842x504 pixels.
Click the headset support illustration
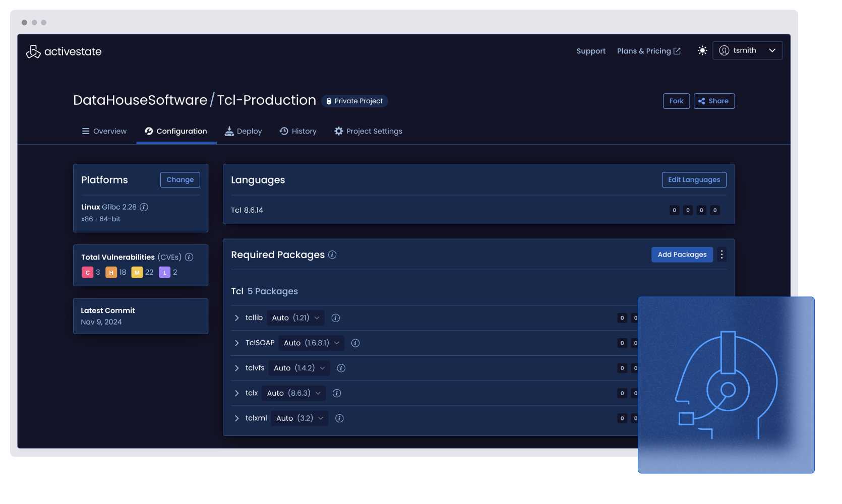click(726, 385)
